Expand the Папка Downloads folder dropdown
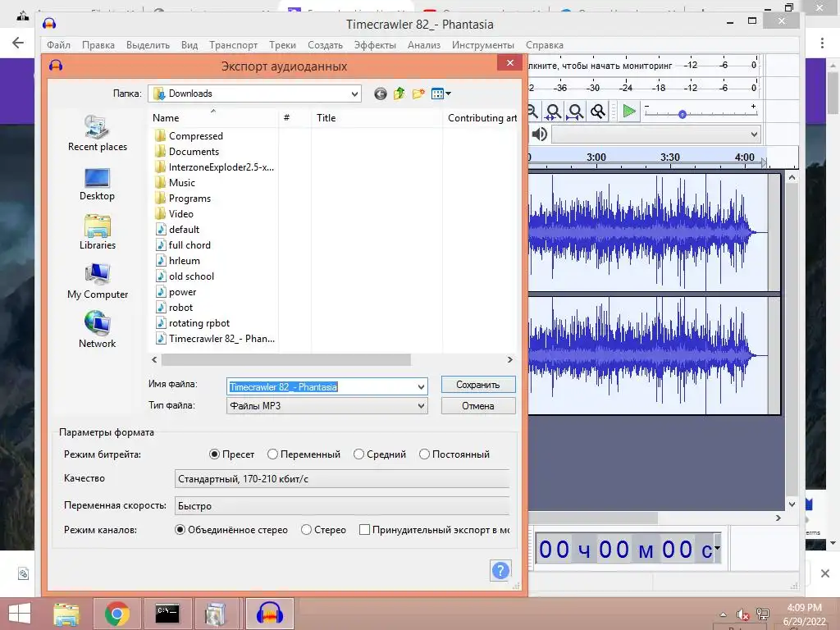 tap(354, 94)
